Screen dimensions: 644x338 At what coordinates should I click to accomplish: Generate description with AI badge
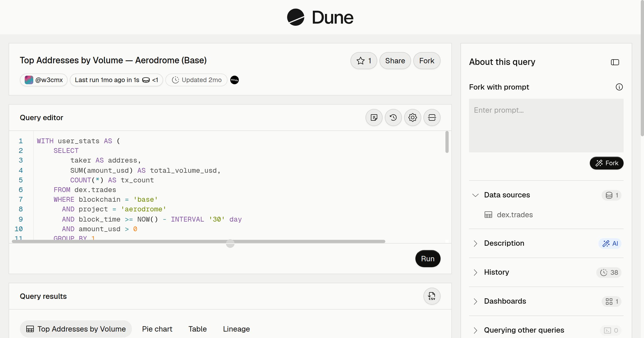coord(610,244)
